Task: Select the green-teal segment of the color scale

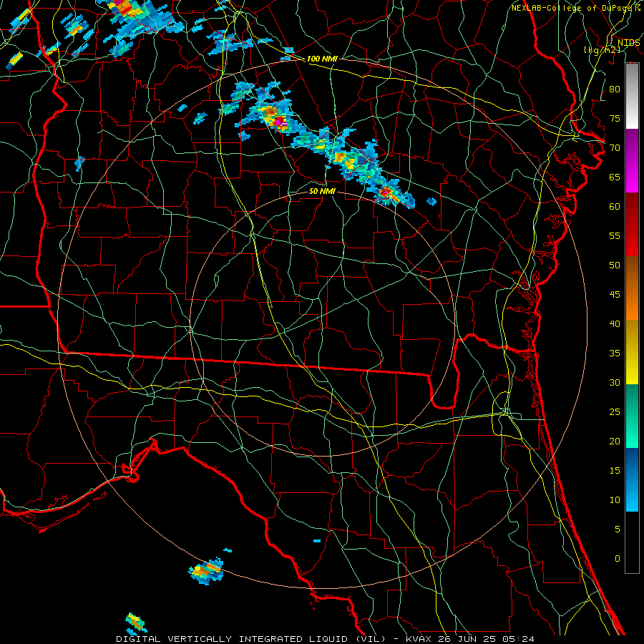Action: coord(632,416)
